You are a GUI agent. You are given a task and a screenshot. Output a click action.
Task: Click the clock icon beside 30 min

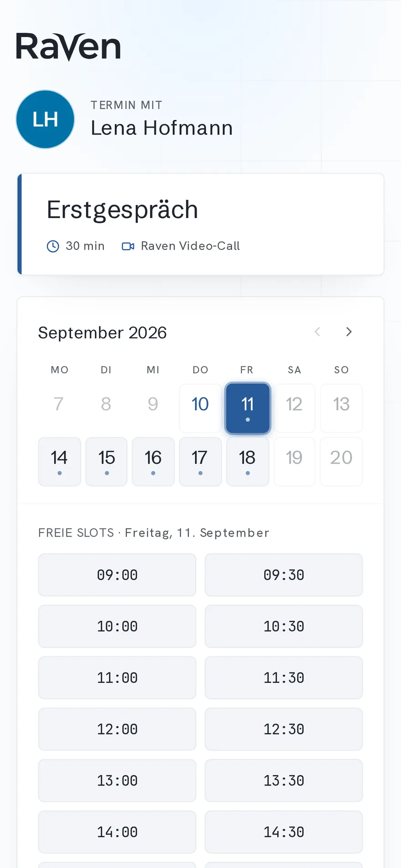coord(53,246)
